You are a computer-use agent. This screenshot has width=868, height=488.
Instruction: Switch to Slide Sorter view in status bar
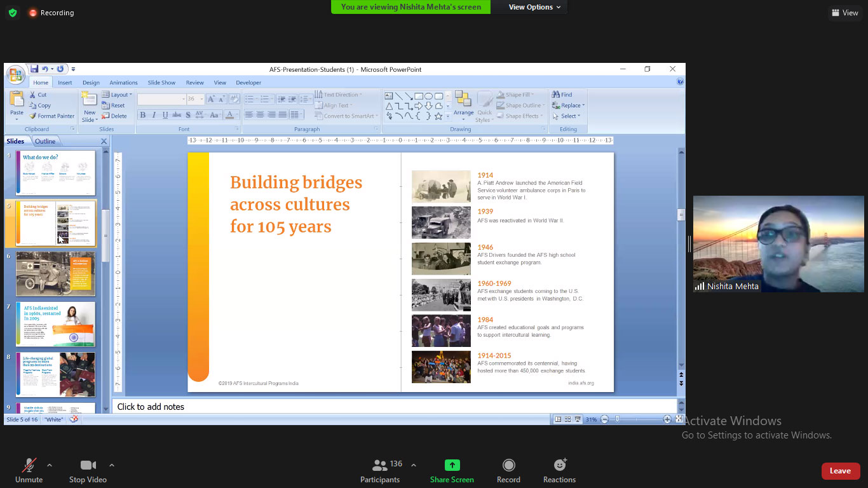pyautogui.click(x=567, y=419)
